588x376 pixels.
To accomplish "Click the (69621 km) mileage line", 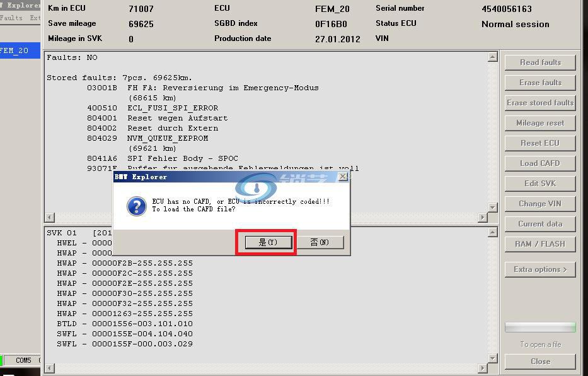I will pyautogui.click(x=153, y=149).
